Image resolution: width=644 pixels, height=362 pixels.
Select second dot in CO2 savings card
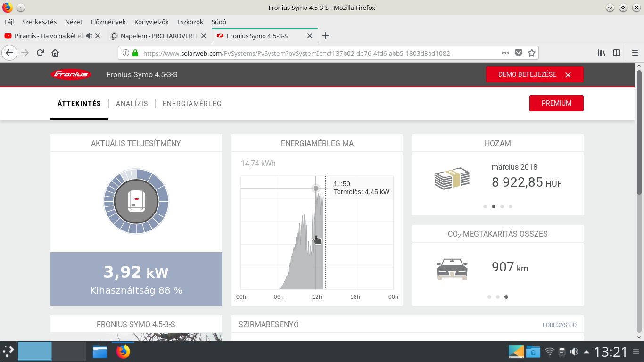(x=498, y=297)
